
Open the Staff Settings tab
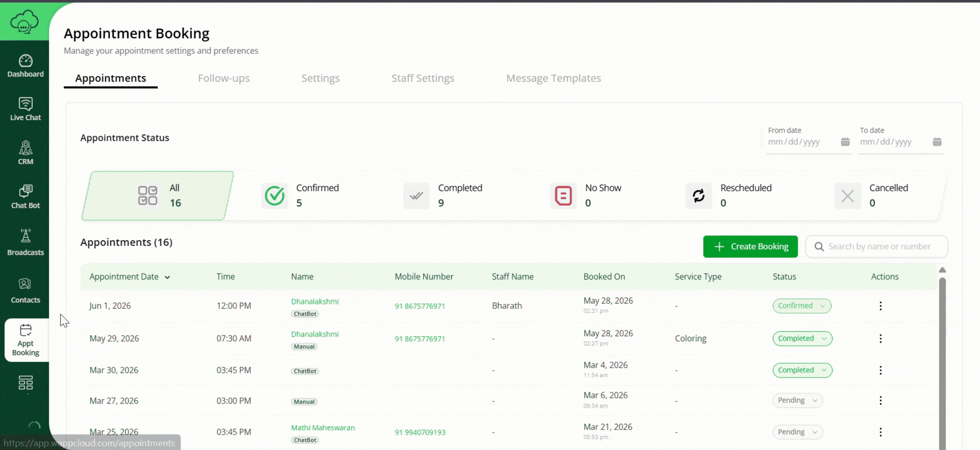423,78
